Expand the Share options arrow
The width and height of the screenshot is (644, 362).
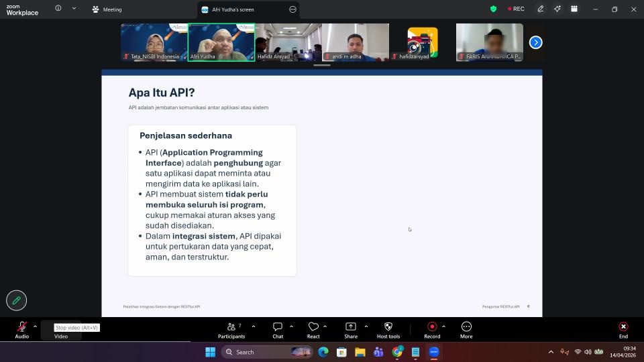tap(366, 326)
